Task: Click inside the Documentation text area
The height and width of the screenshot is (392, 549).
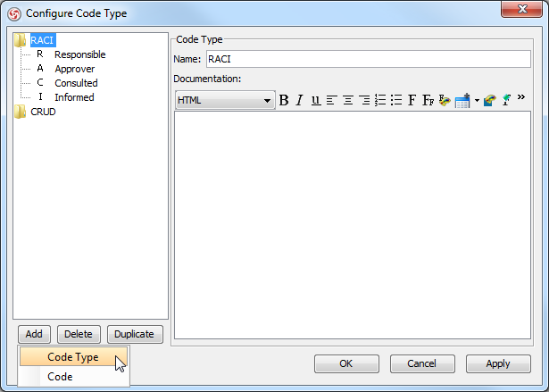Action: pyautogui.click(x=353, y=225)
